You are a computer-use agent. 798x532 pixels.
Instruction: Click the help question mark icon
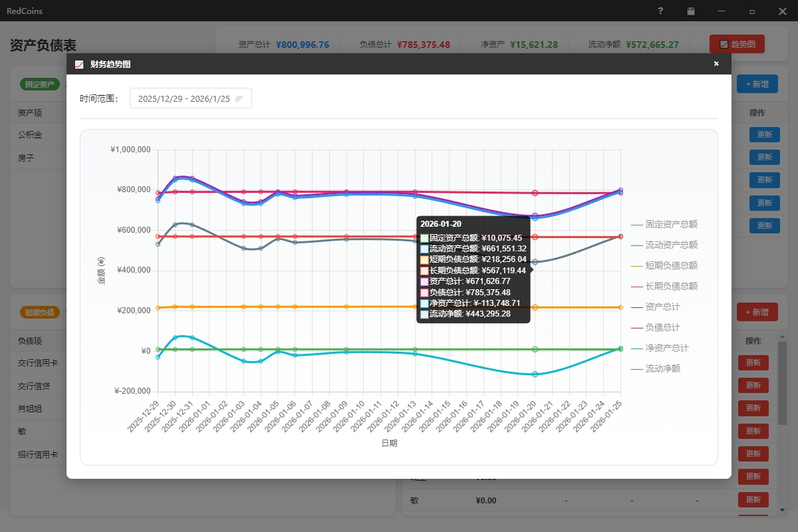[x=660, y=11]
